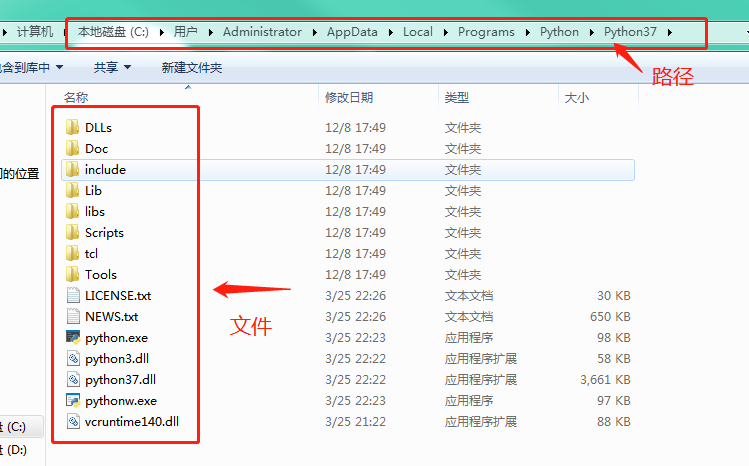Image resolution: width=749 pixels, height=466 pixels.
Task: Click the 88 KB size value
Action: [614, 422]
